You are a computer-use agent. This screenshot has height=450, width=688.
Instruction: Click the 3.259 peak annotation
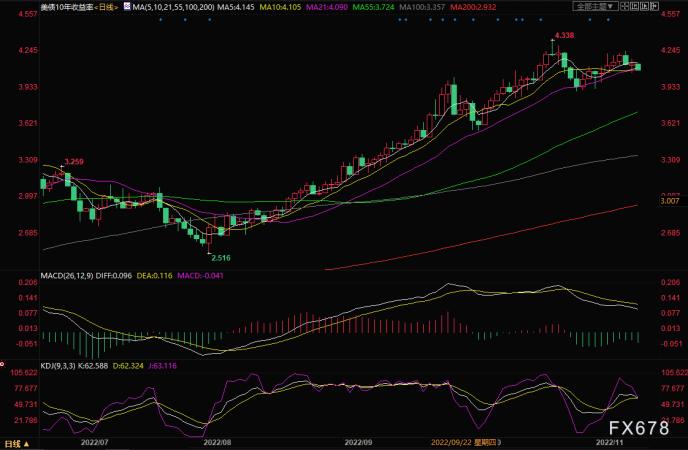point(74,161)
